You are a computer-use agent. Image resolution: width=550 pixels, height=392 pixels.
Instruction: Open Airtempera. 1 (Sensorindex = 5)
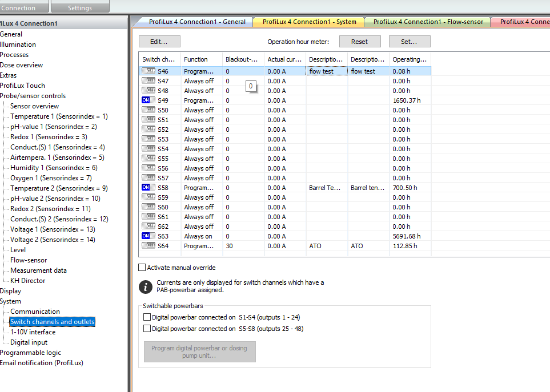[57, 157]
